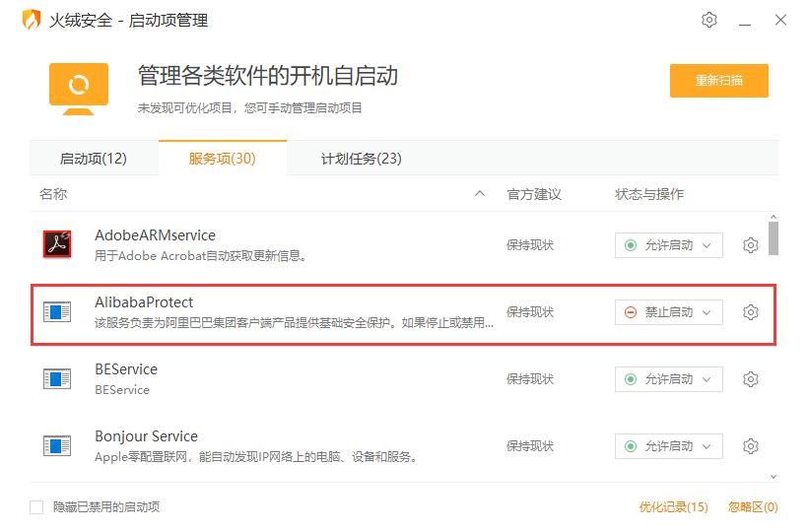Click the 重新扫描 button
The image size is (808, 532).
tap(718, 81)
